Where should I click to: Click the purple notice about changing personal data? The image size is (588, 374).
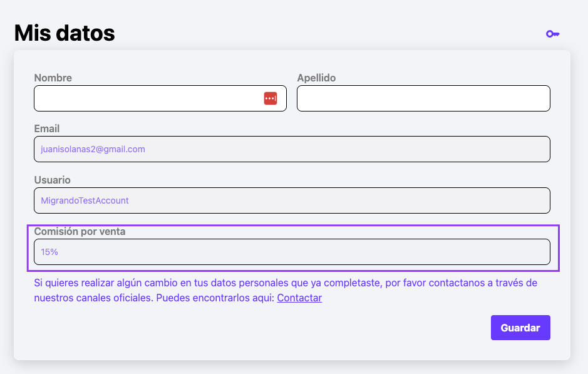coord(286,290)
